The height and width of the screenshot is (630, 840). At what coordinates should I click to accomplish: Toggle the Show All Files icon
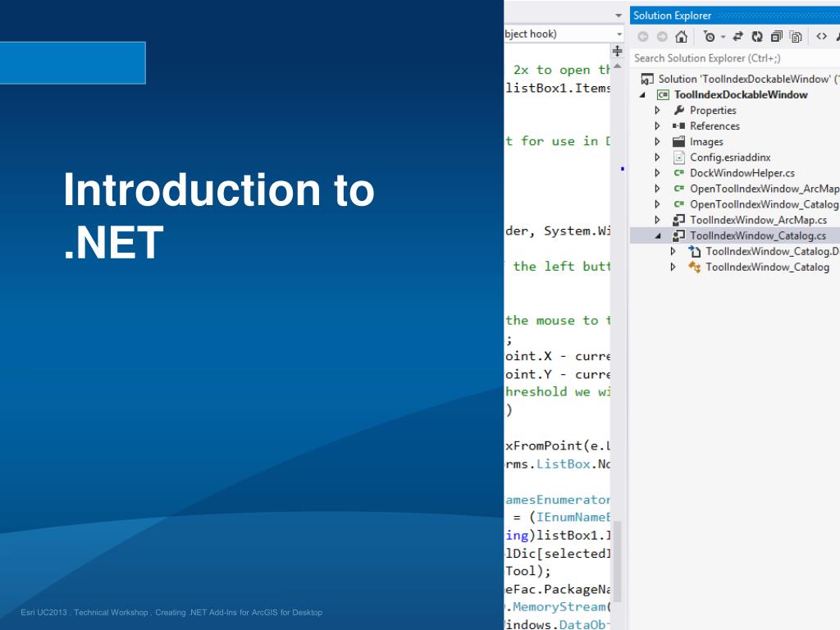point(796,36)
